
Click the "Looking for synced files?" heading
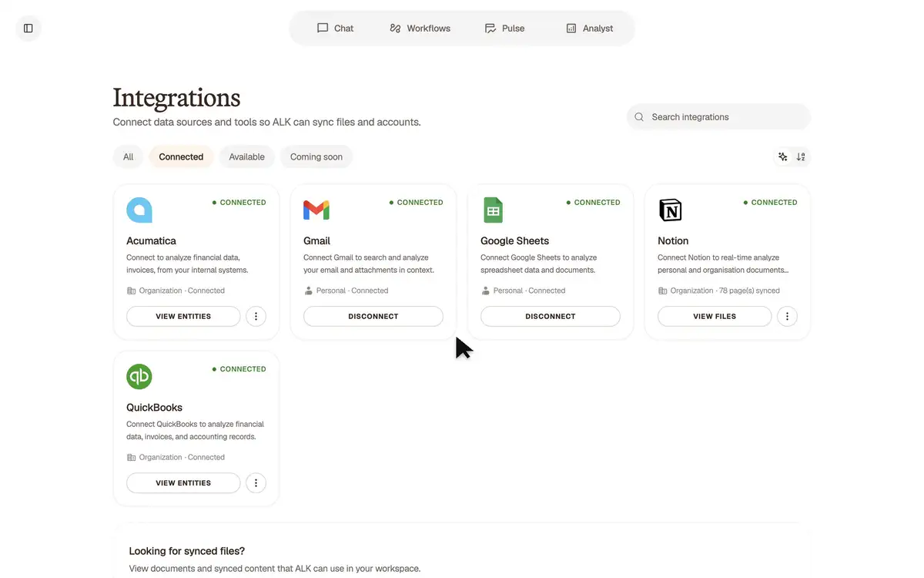point(187,551)
